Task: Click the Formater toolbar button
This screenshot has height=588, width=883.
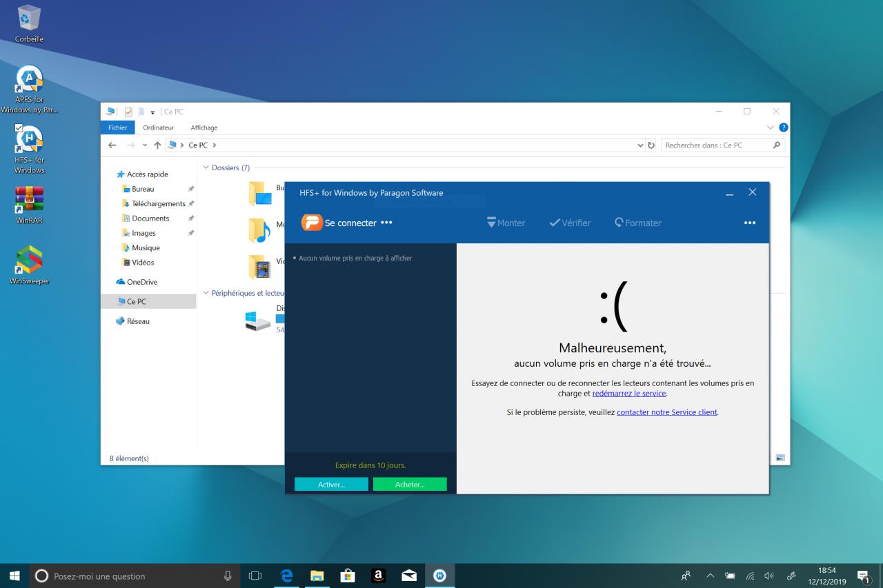Action: point(637,223)
